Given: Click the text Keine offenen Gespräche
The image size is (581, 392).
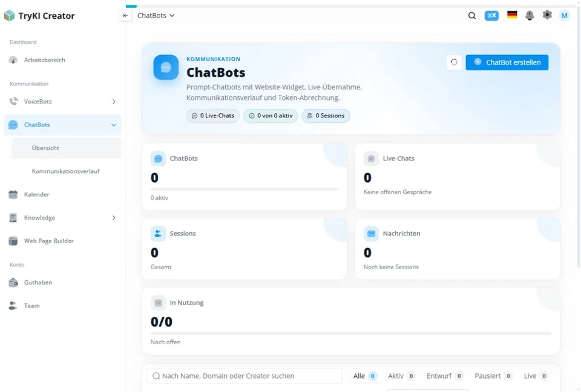Looking at the screenshot, I should [x=398, y=192].
